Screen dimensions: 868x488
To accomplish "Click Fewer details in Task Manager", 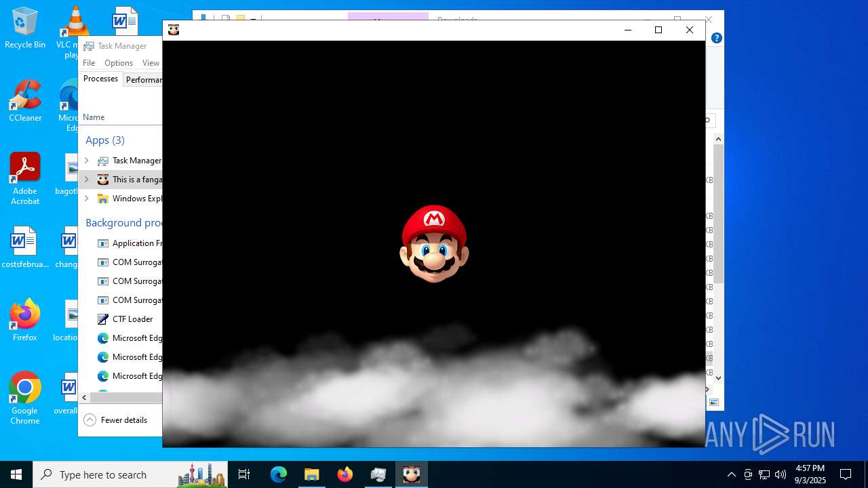I will 115,420.
